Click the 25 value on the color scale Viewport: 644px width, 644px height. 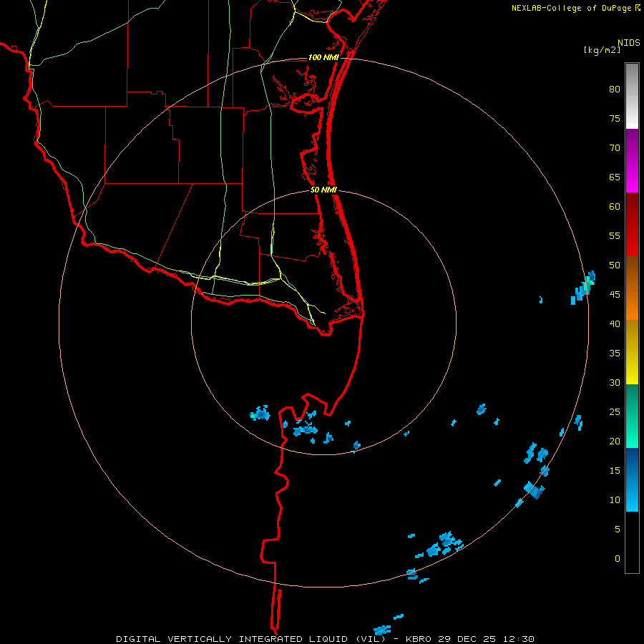pyautogui.click(x=615, y=412)
